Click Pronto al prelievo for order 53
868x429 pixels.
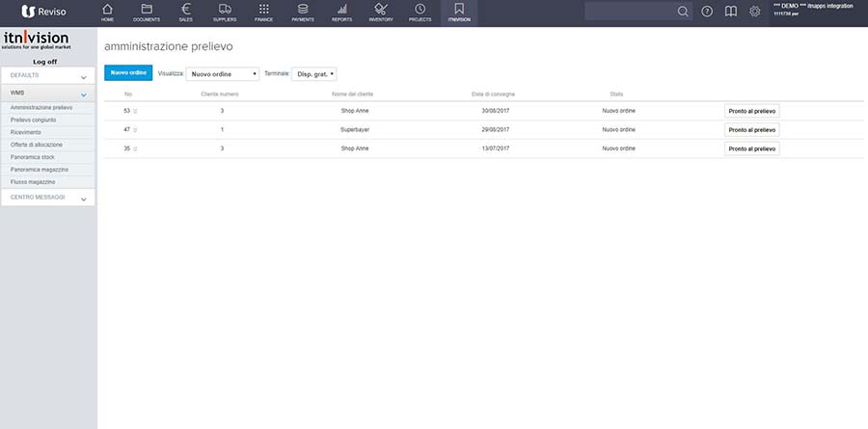[x=751, y=111]
